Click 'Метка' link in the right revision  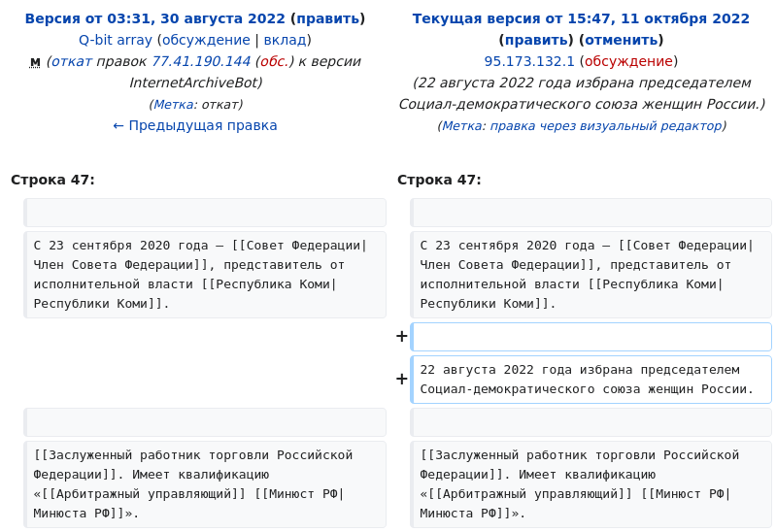pyautogui.click(x=462, y=126)
